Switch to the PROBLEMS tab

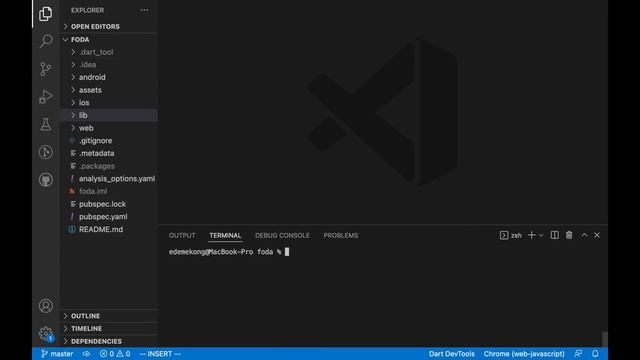(341, 236)
